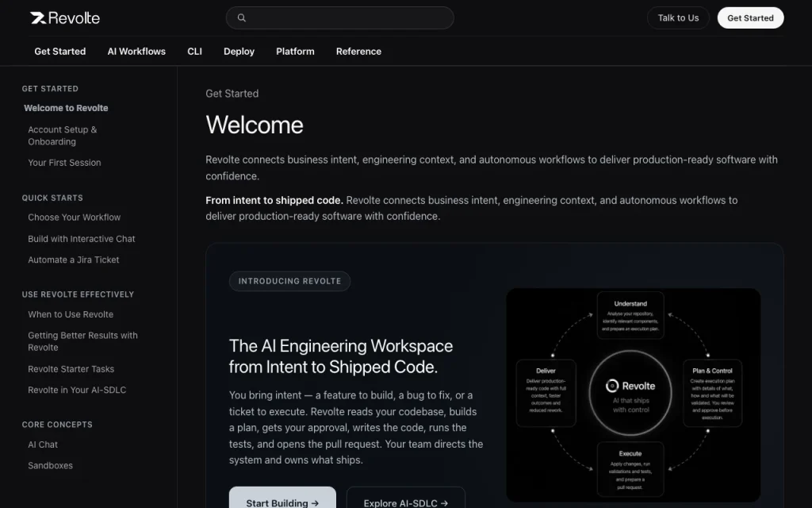
Task: Click the Plan & Control diagram card
Action: tap(712, 393)
